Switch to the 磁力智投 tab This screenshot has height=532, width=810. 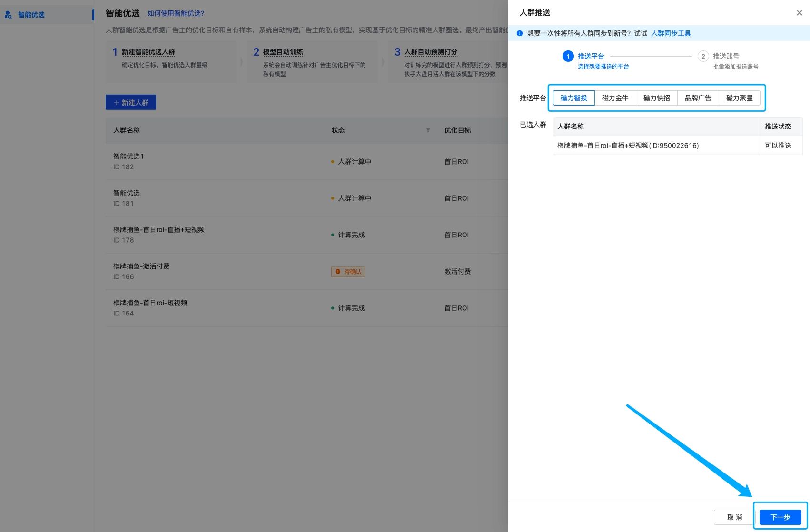point(573,98)
